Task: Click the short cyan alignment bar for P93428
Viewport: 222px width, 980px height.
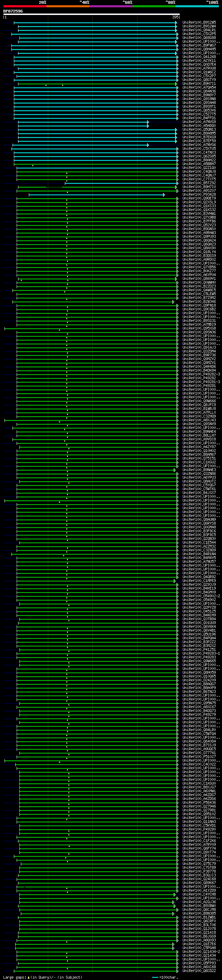Action: [x=97, y=195]
